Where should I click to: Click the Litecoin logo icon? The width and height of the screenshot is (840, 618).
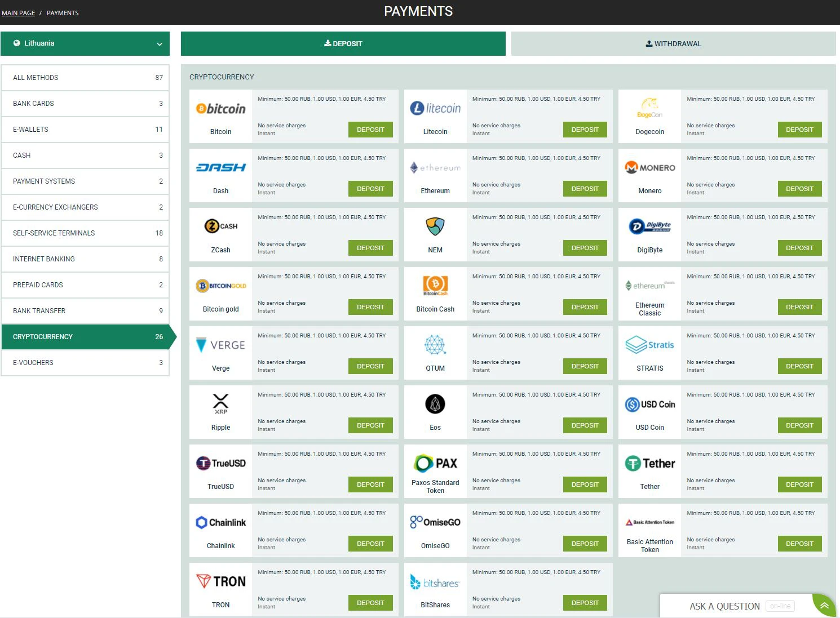click(435, 108)
